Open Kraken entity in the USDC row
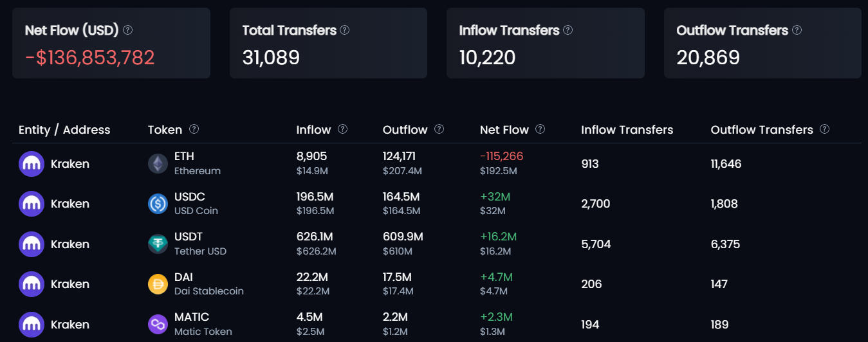Screen dimensions: 868x342 click(x=70, y=204)
